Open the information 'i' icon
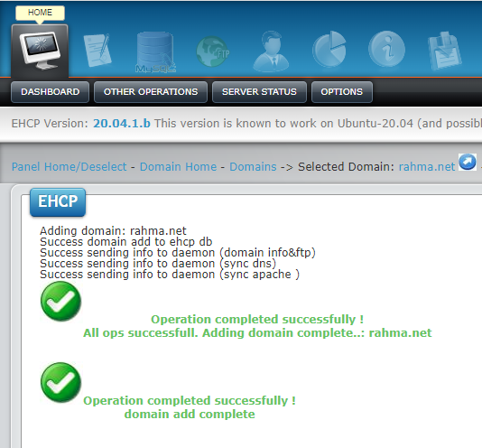Image resolution: width=482 pixels, height=448 pixels. point(386,50)
